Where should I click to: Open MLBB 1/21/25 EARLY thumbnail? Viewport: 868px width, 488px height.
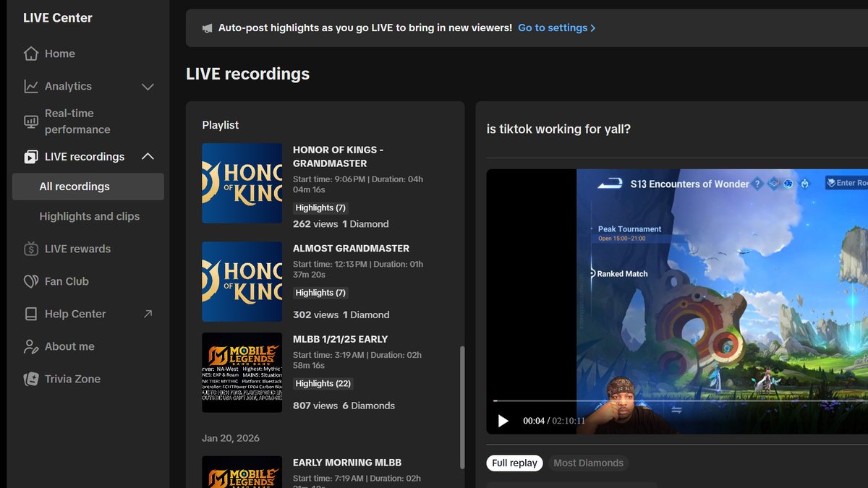tap(242, 372)
